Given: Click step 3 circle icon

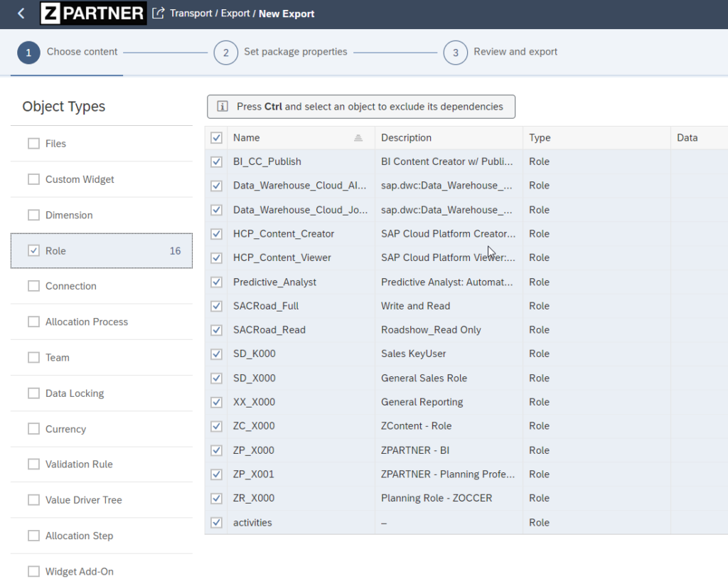Looking at the screenshot, I should 455,52.
